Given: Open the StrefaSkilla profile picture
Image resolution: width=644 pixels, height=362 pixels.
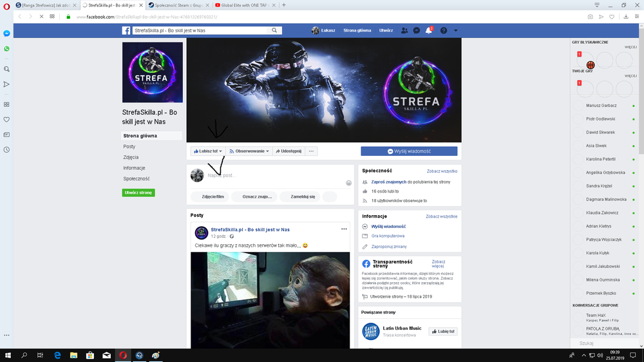Looking at the screenshot, I should [153, 72].
